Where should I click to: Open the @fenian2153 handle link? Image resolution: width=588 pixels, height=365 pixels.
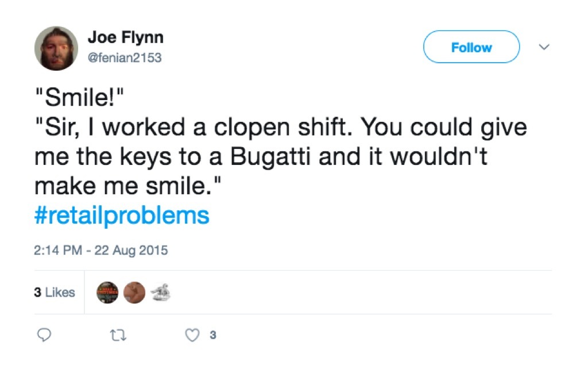click(124, 57)
